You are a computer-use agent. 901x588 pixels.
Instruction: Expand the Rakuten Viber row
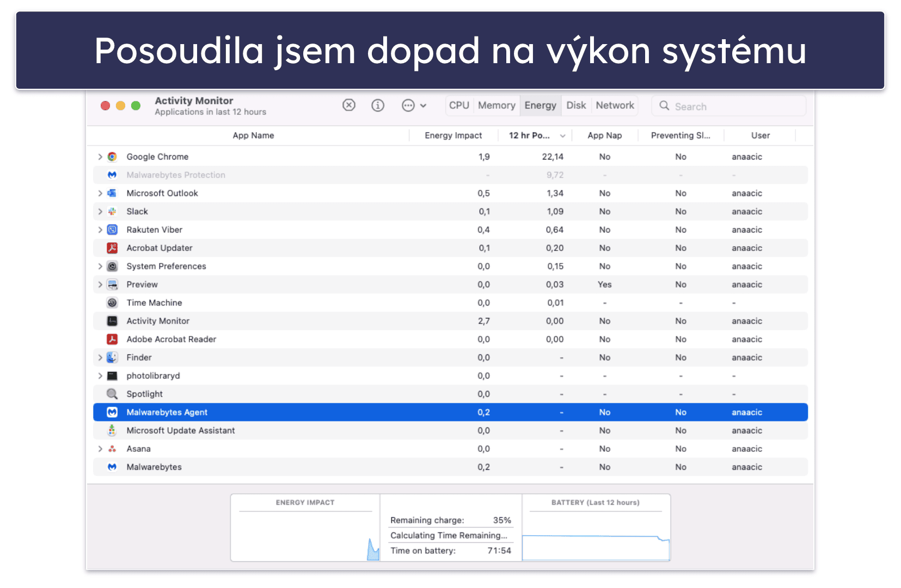point(100,230)
